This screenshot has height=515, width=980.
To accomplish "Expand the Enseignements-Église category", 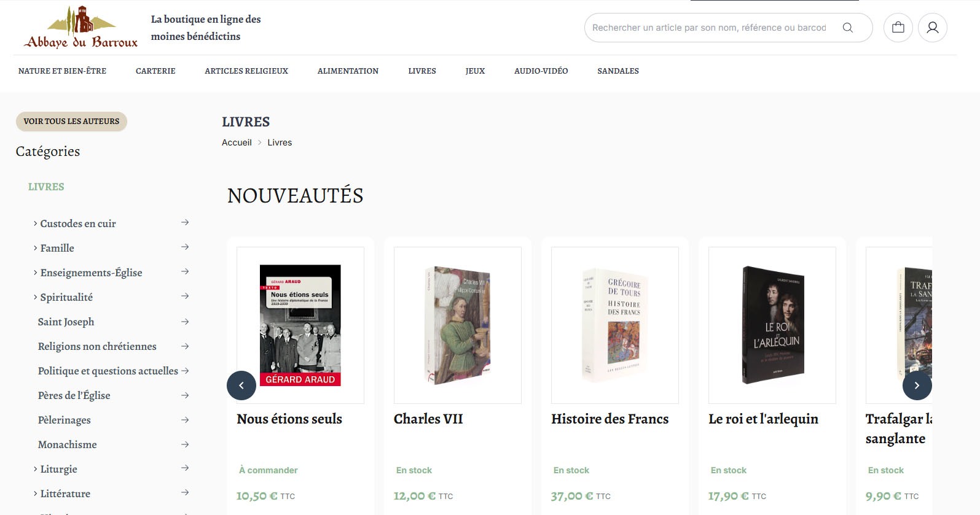I will point(87,273).
